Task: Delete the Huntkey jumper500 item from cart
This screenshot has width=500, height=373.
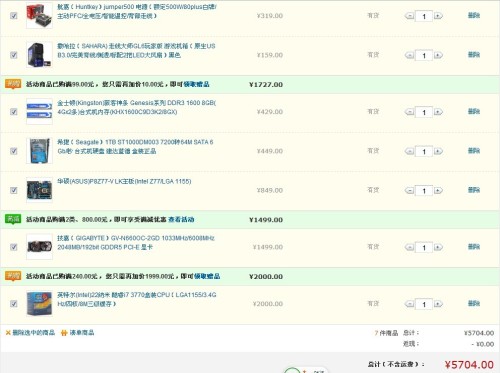Action: [474, 15]
